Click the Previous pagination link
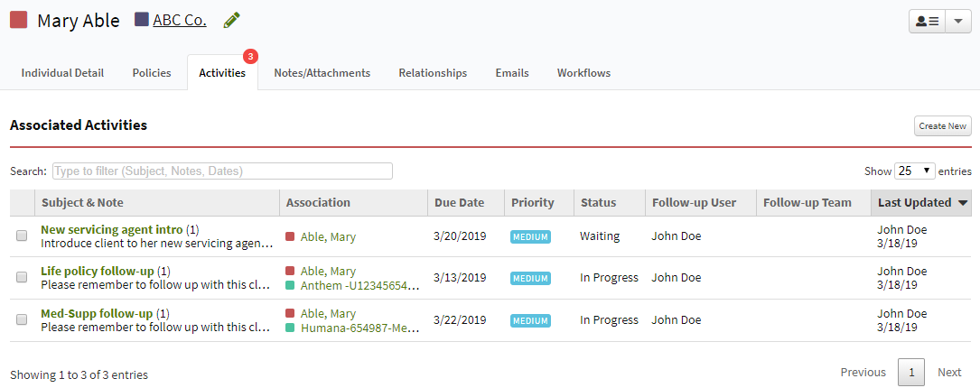This screenshot has width=980, height=388. (x=863, y=373)
